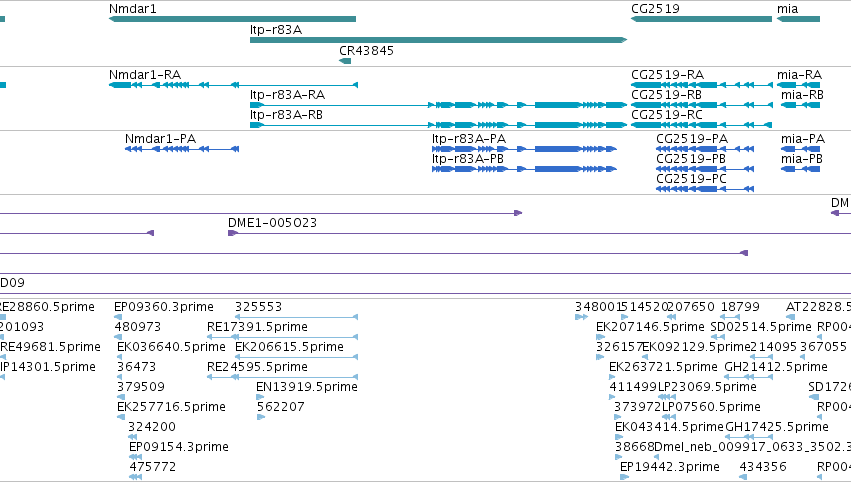Select the EP09154.3prime feature label
This screenshot has height=482, width=851.
179,447
